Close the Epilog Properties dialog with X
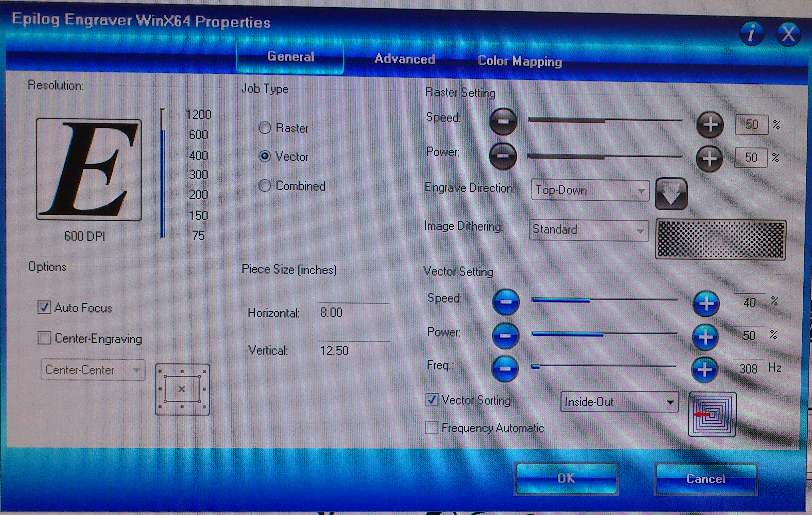This screenshot has height=515, width=812. coord(788,34)
